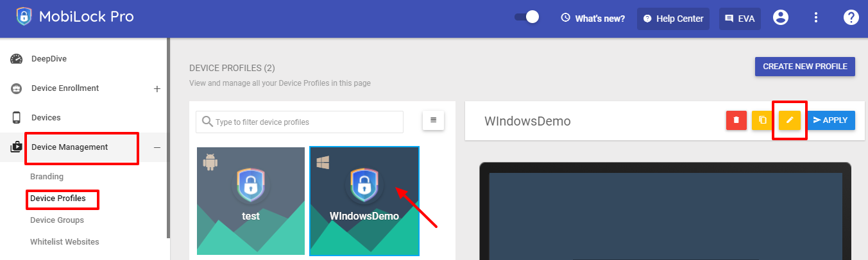Select the test Android profile card
Viewport: 868px width, 260px height.
point(251,201)
